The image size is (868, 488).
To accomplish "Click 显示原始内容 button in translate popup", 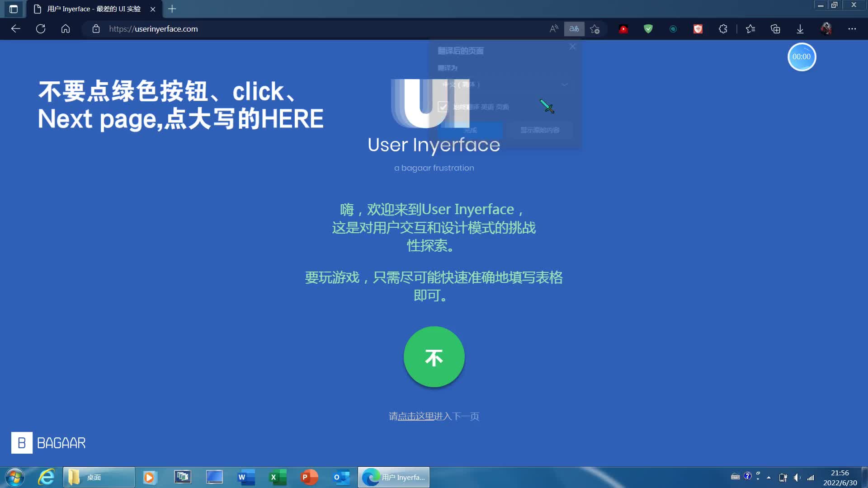I will click(x=540, y=130).
